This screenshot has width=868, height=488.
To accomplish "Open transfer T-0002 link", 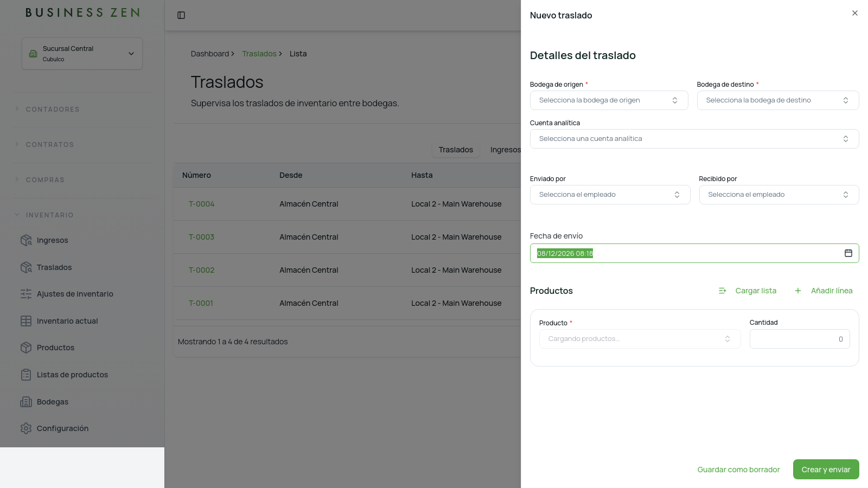I will coord(201,270).
